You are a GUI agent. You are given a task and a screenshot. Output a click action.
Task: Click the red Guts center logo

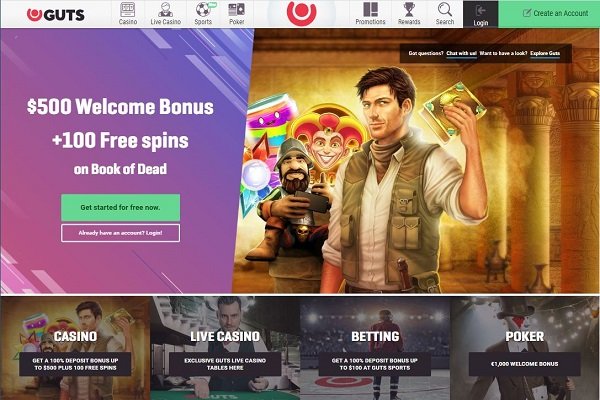[x=302, y=13]
